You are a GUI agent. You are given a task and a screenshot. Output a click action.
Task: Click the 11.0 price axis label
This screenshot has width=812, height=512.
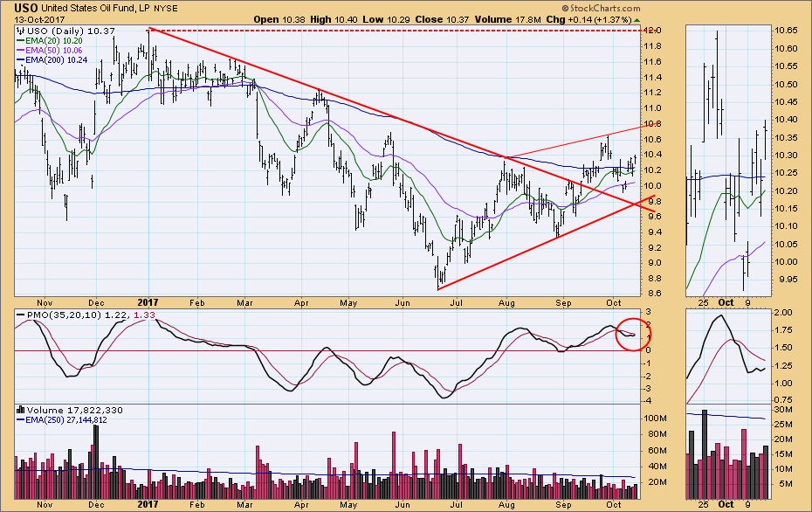[x=653, y=108]
